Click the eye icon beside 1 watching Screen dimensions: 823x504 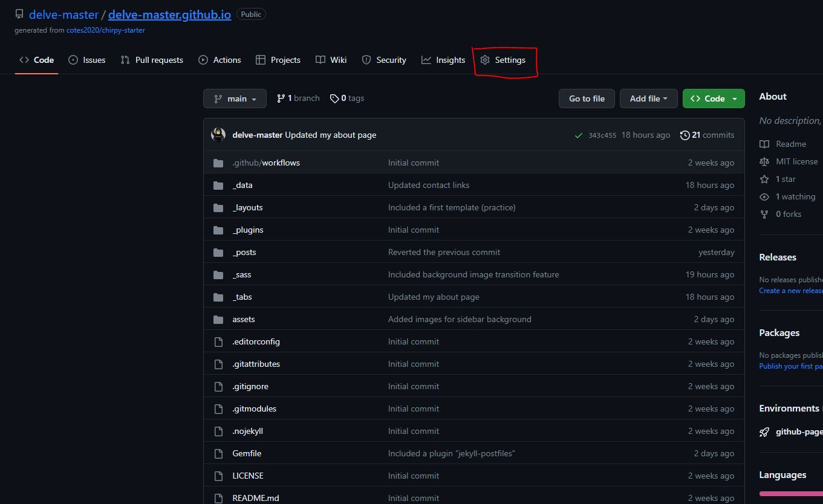click(x=764, y=196)
